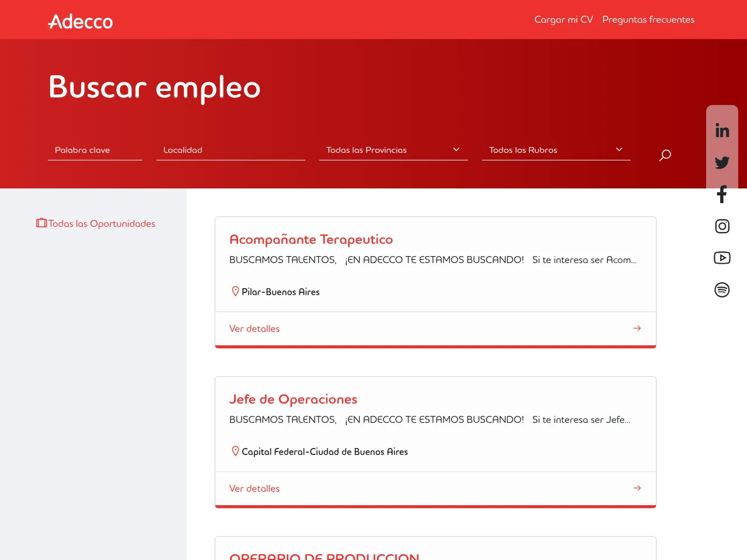View details for Jefe de Operaciones job

pyautogui.click(x=254, y=489)
